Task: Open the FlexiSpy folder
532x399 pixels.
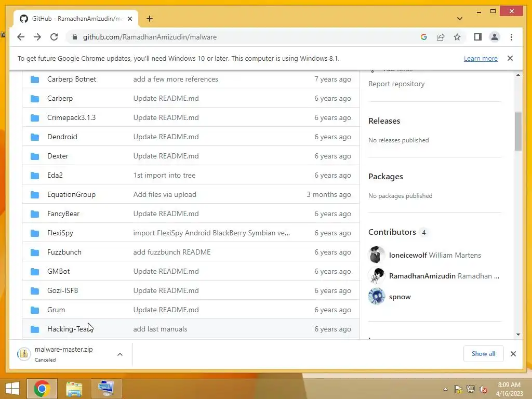Action: click(x=60, y=233)
